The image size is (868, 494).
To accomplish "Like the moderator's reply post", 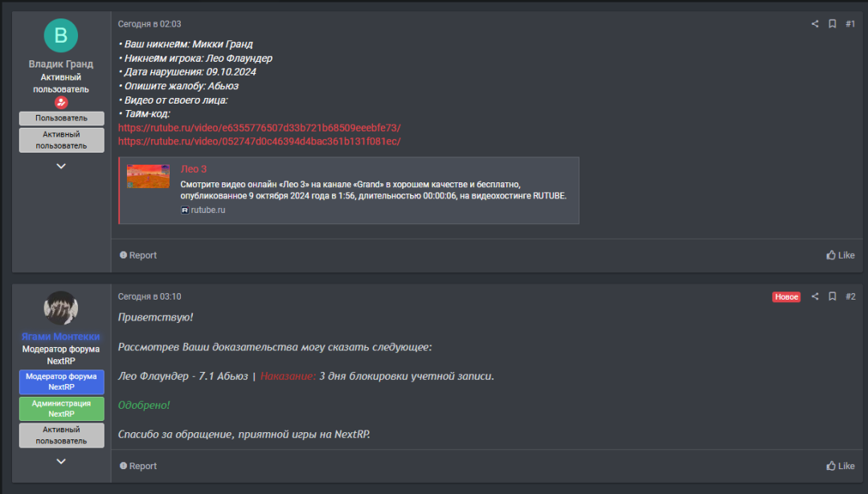I will (841, 466).
